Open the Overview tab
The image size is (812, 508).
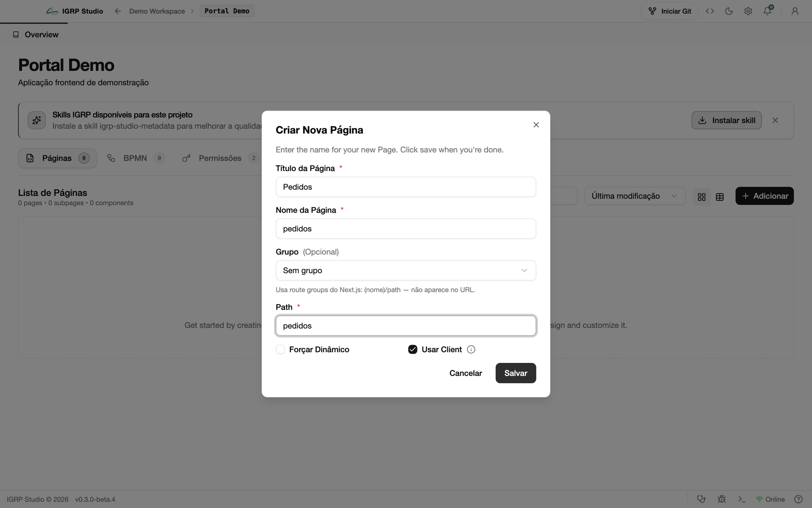click(36, 35)
